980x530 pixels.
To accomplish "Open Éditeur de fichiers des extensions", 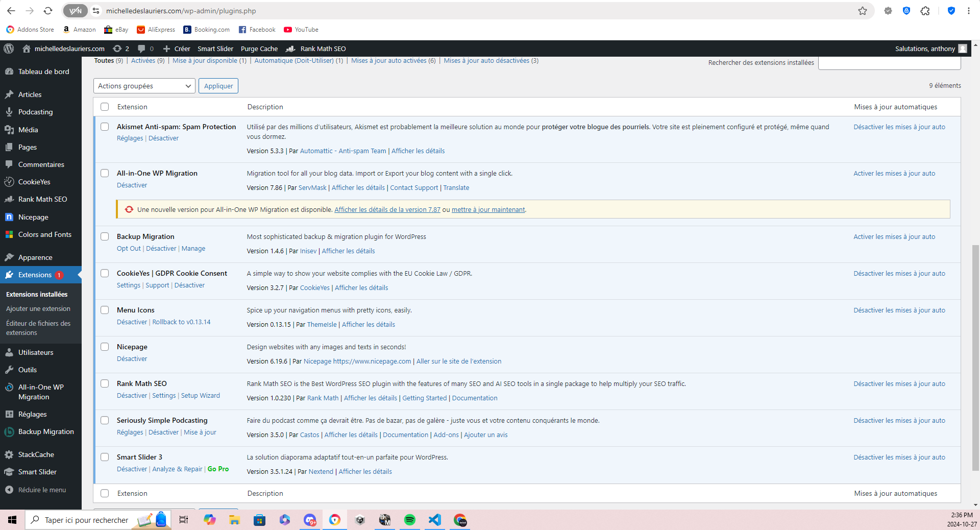I will (x=38, y=328).
